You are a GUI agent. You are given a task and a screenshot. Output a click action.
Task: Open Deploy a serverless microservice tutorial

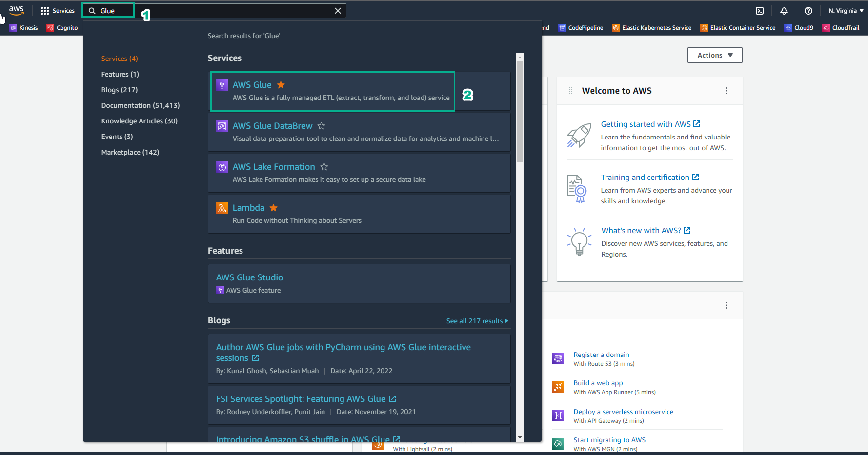click(623, 412)
